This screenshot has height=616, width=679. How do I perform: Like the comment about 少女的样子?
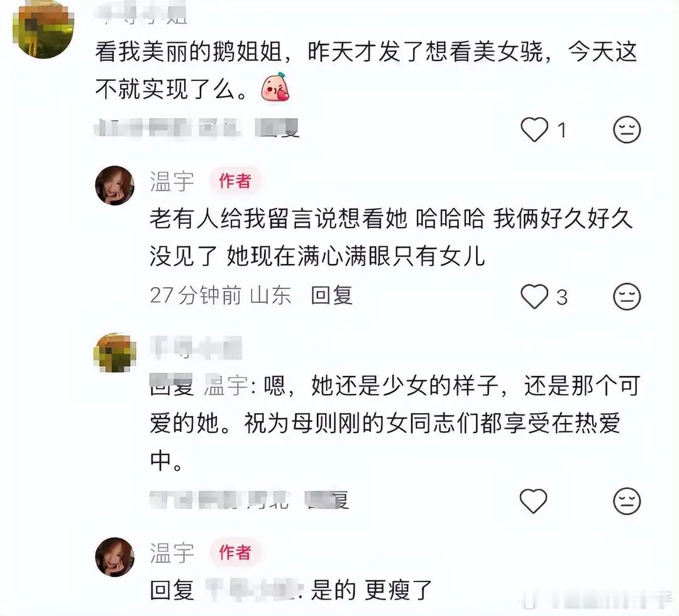534,501
